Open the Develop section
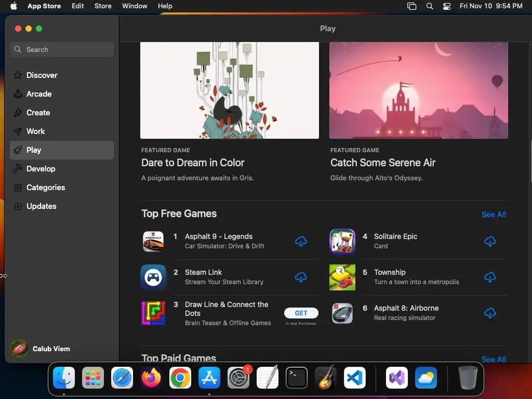Image resolution: width=532 pixels, height=399 pixels. click(x=62, y=169)
